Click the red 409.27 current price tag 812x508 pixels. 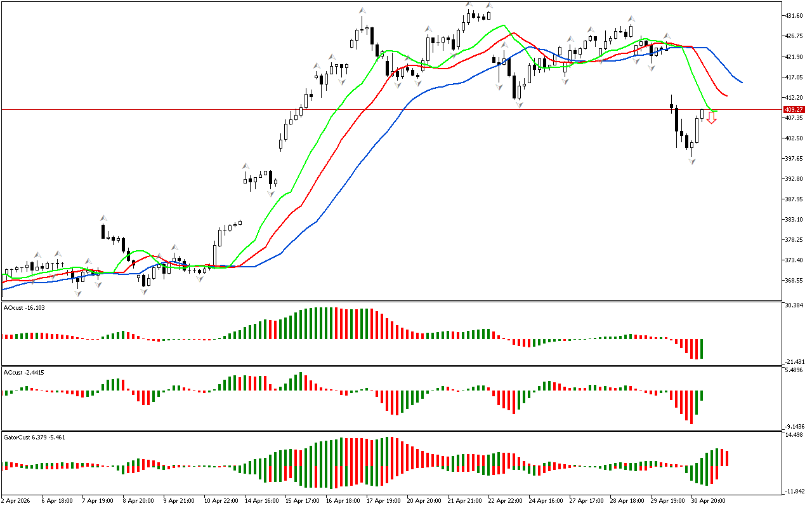point(794,109)
